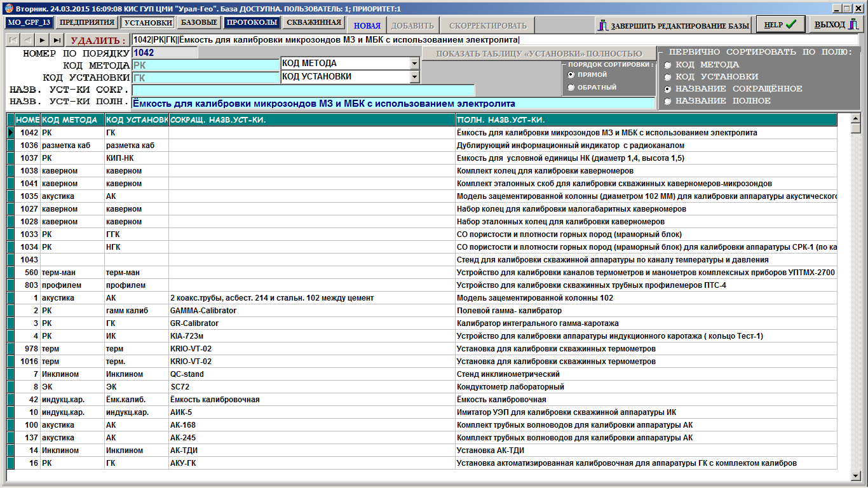
Task: Click the GAMMA-Calibrator cell
Action: 312,311
